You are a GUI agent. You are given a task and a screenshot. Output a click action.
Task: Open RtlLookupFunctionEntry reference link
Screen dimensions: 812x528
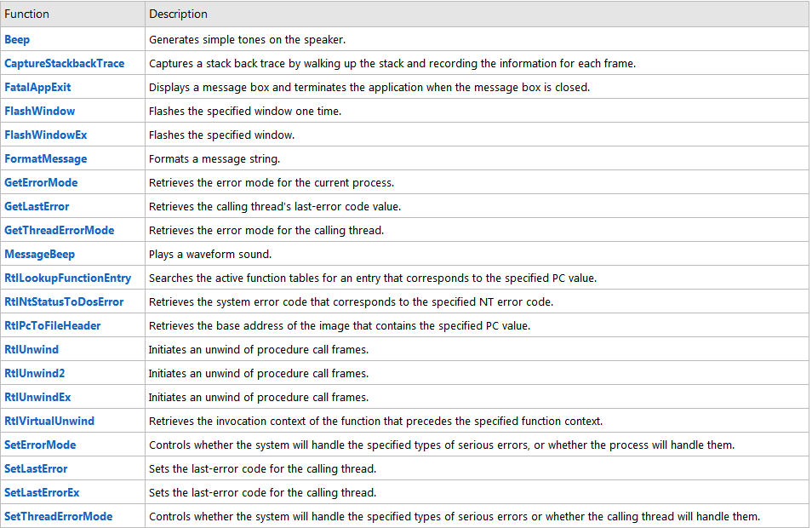pyautogui.click(x=67, y=278)
